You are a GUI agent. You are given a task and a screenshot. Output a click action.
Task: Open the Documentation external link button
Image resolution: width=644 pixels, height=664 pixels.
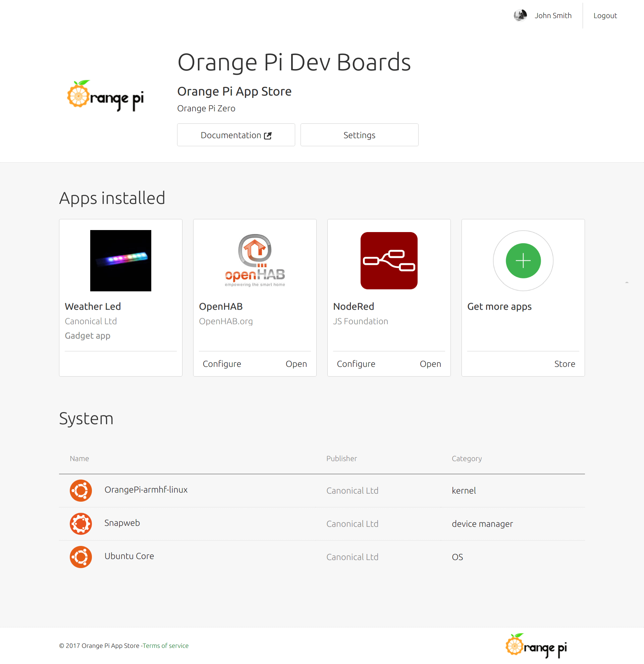(x=236, y=135)
